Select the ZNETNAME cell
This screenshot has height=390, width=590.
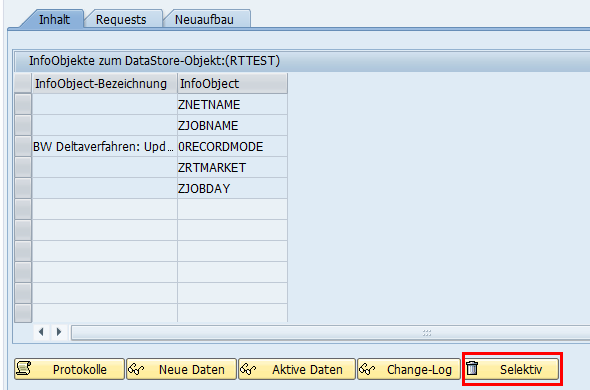pos(232,105)
